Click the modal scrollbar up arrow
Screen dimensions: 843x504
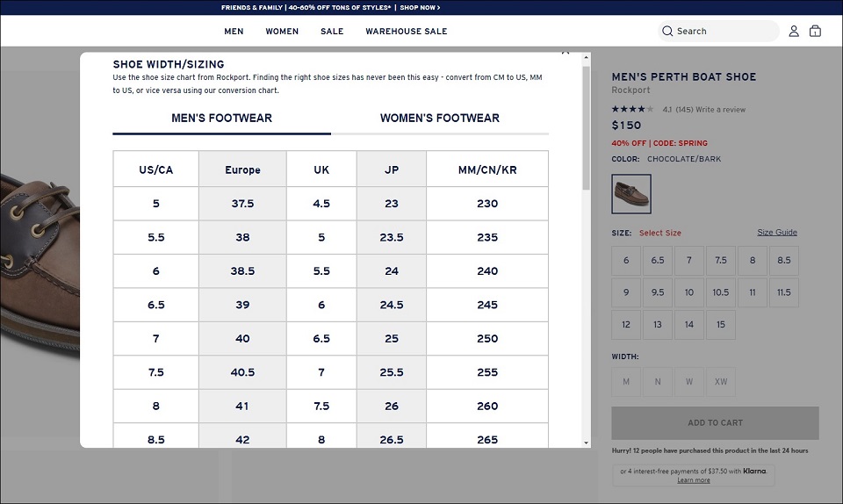coord(586,57)
